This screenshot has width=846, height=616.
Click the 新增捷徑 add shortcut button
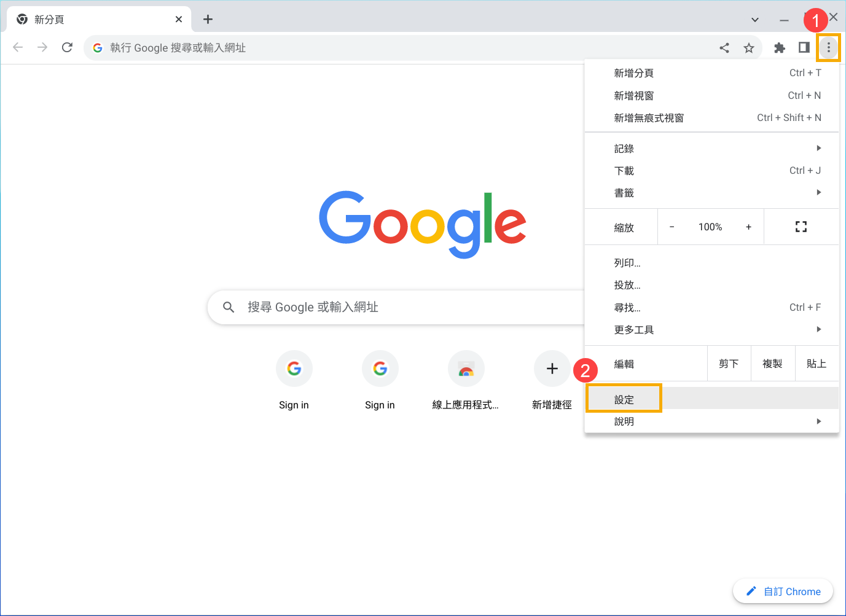click(552, 381)
